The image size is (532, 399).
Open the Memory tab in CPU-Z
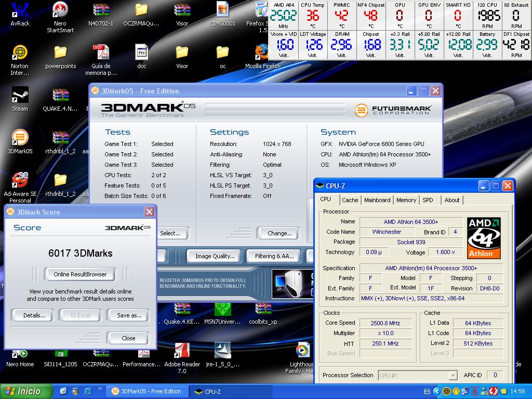pyautogui.click(x=406, y=200)
